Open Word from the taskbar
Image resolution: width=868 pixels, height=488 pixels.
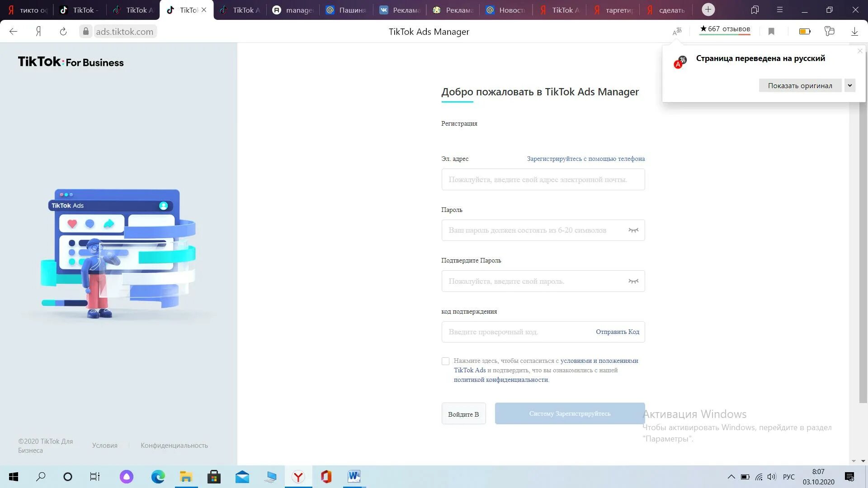click(354, 477)
